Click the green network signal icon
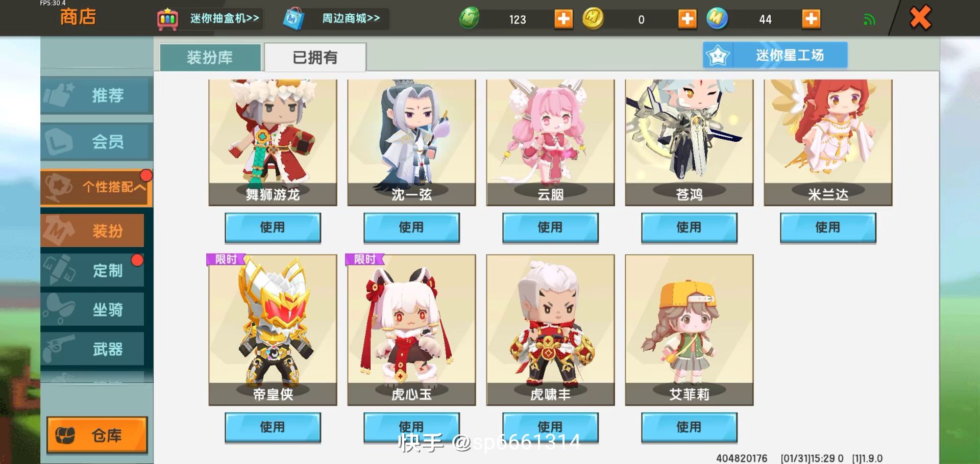The height and width of the screenshot is (464, 980). [x=869, y=20]
